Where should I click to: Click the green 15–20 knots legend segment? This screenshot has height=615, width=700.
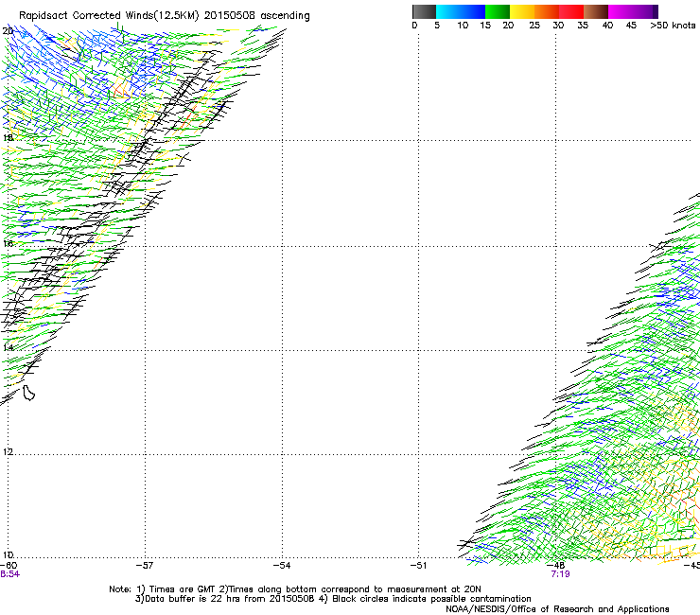point(498,11)
